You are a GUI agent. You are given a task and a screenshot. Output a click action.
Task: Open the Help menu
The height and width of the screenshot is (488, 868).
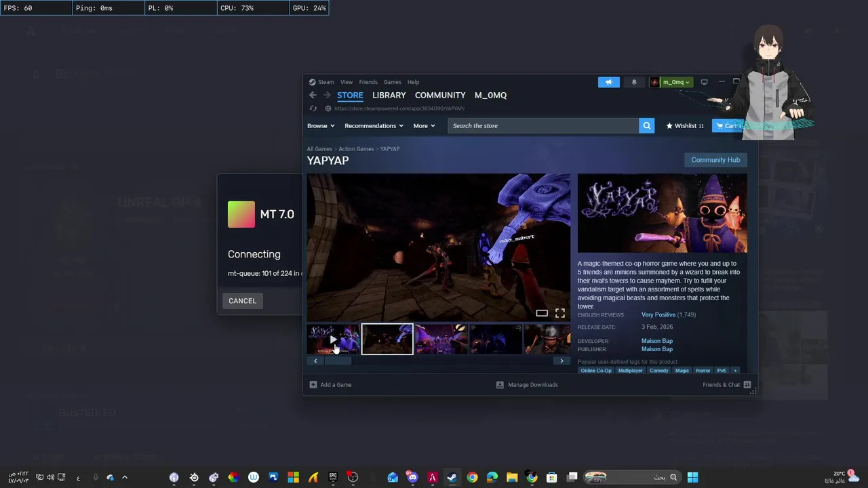(x=413, y=82)
